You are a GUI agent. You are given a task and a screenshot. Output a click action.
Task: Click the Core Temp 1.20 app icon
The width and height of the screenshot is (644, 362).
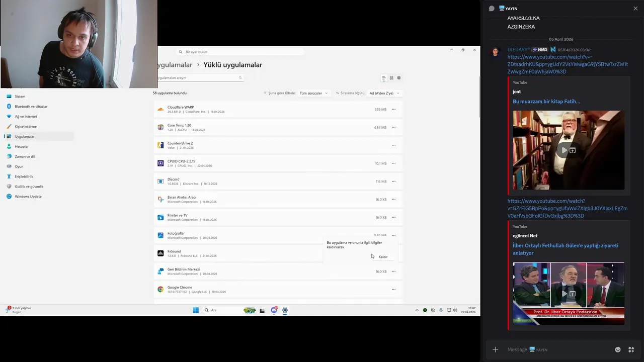pyautogui.click(x=160, y=127)
